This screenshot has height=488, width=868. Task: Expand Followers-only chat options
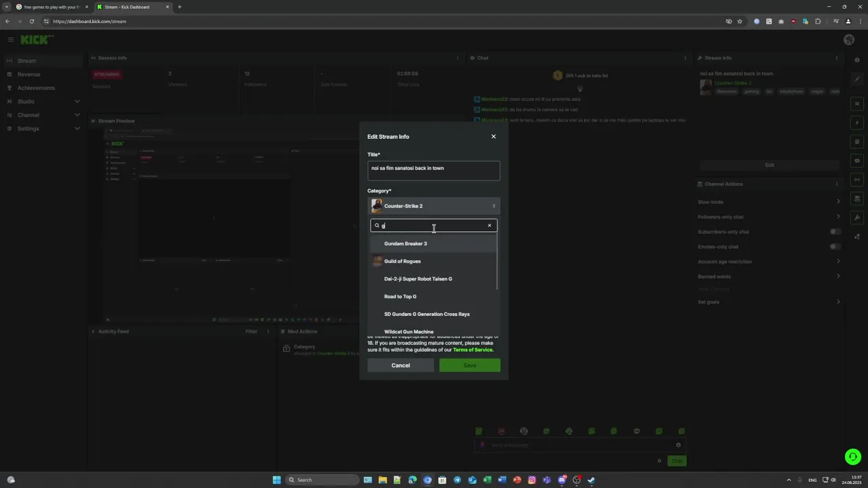[770, 217]
